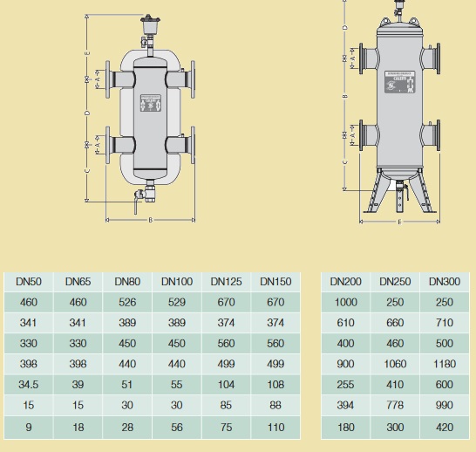The width and height of the screenshot is (476, 452).
Task: Select the 1000 cell under DN200
Action: (346, 302)
